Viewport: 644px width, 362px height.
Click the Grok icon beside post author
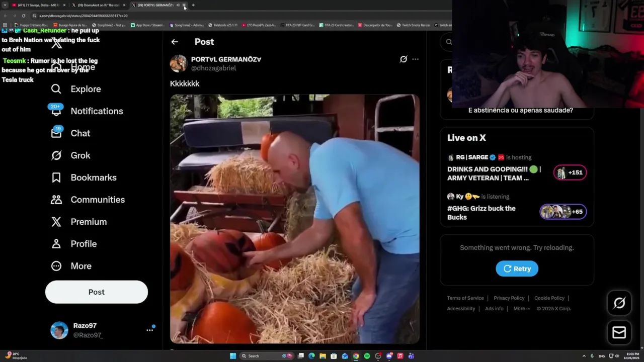(403, 59)
